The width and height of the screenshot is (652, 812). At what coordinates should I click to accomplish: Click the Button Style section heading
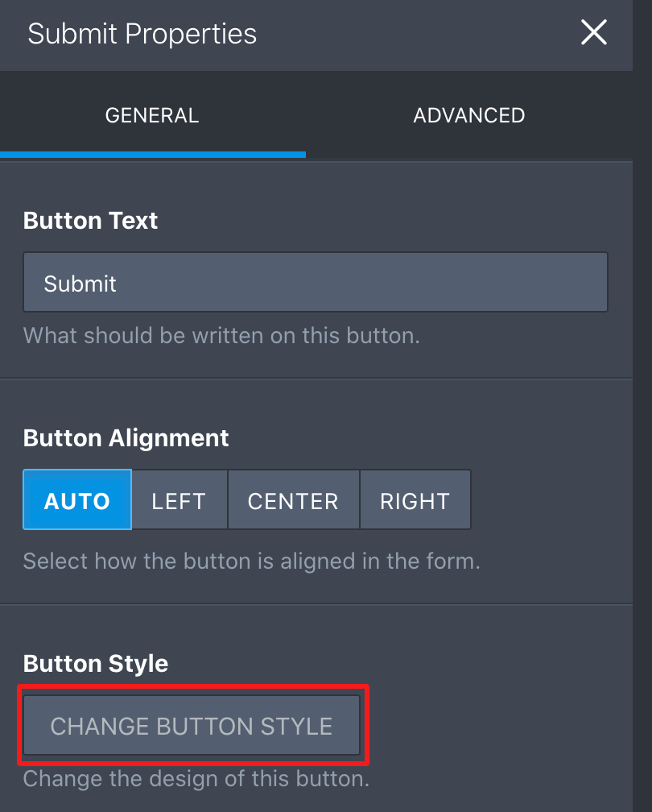(96, 664)
